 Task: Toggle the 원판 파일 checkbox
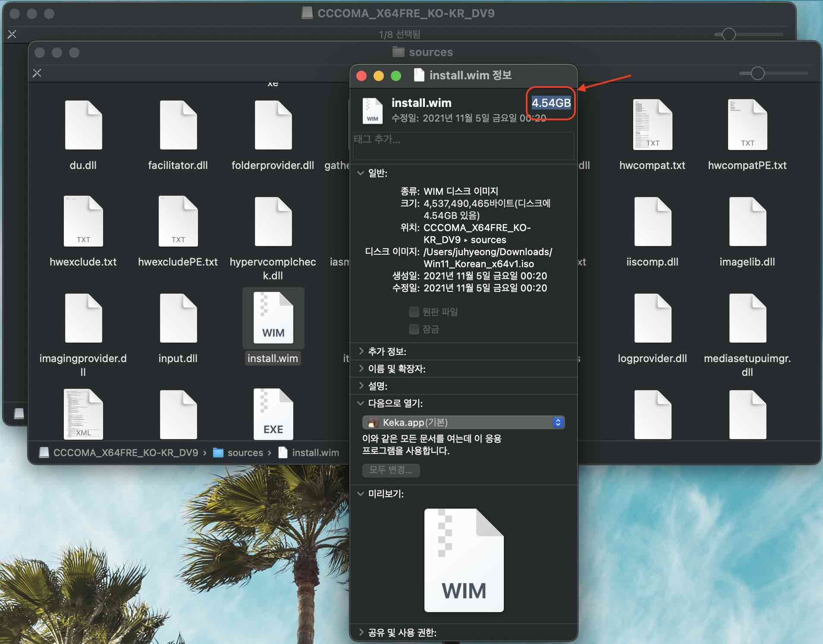tap(414, 312)
